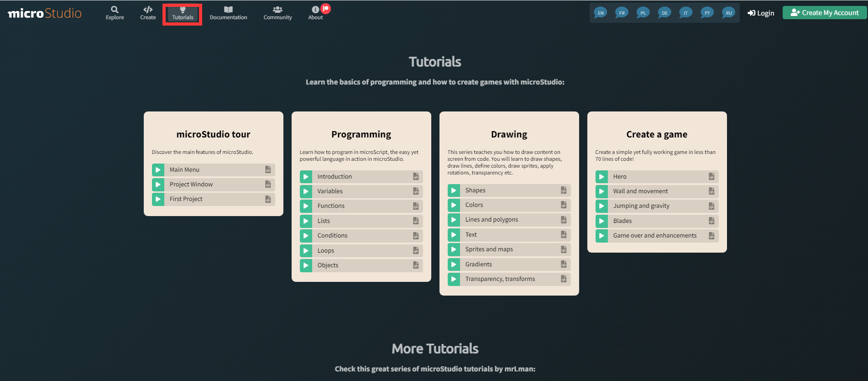Open the code icon for Gradients tutorial
The height and width of the screenshot is (381, 868).
pyautogui.click(x=564, y=265)
